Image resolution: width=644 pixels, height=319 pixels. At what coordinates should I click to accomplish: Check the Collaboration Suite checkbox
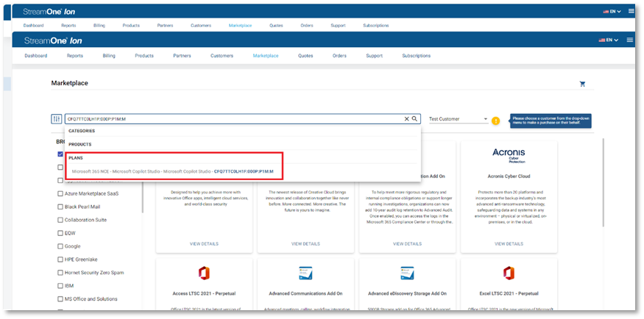point(60,220)
